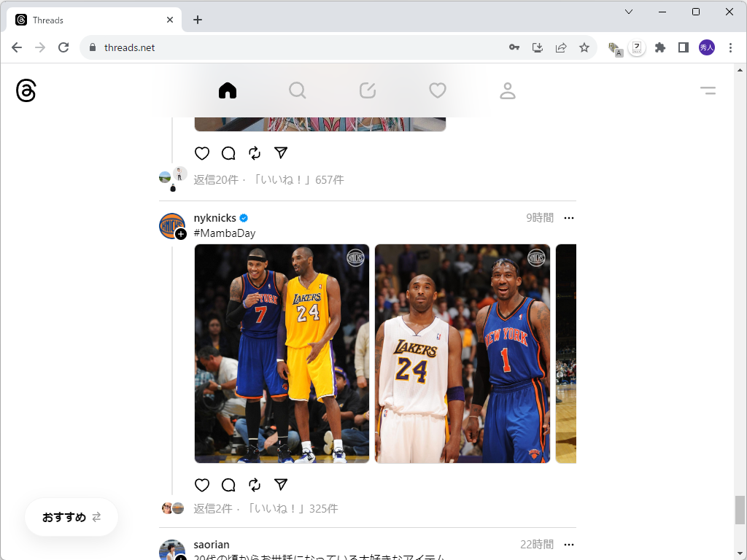Screen dimensions: 747x560
Task: Like the top visible post
Action: (202, 153)
